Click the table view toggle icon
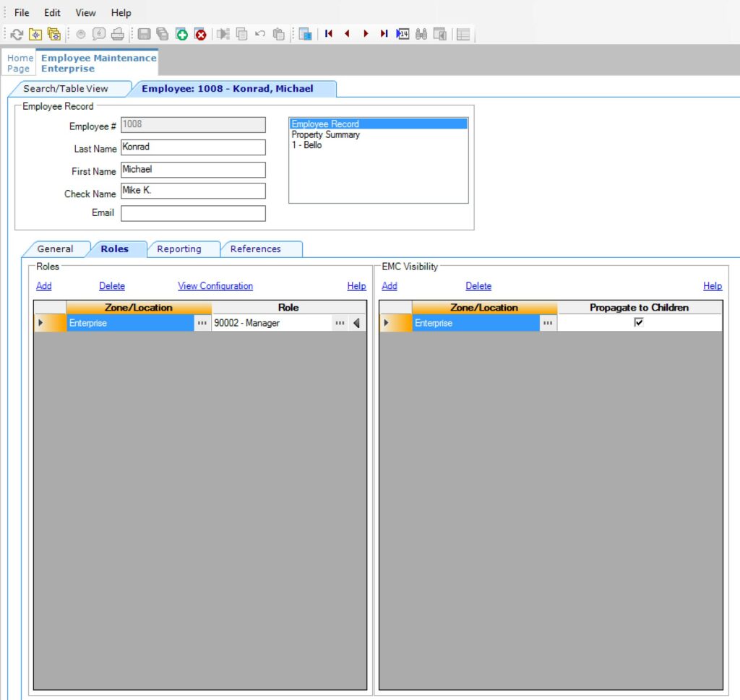740x700 pixels. [x=463, y=34]
